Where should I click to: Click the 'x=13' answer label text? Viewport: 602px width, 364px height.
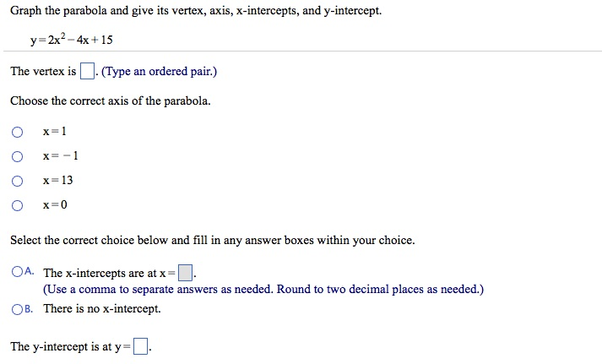[x=57, y=181]
